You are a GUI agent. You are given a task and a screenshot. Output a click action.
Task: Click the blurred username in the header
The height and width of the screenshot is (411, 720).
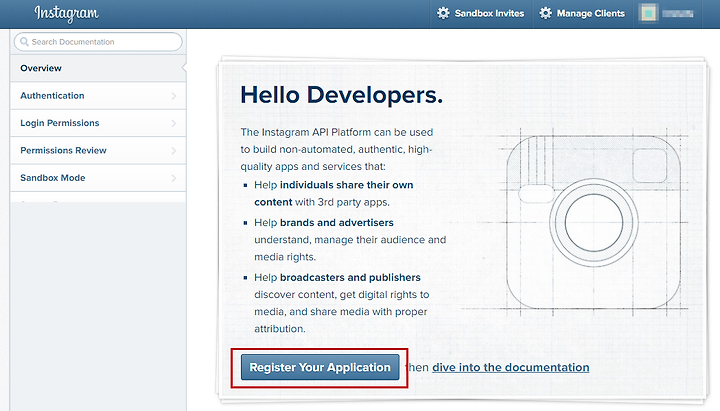tap(678, 13)
